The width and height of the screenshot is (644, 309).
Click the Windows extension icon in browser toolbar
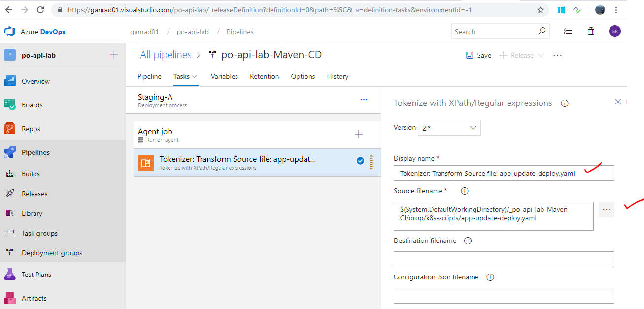[561, 10]
